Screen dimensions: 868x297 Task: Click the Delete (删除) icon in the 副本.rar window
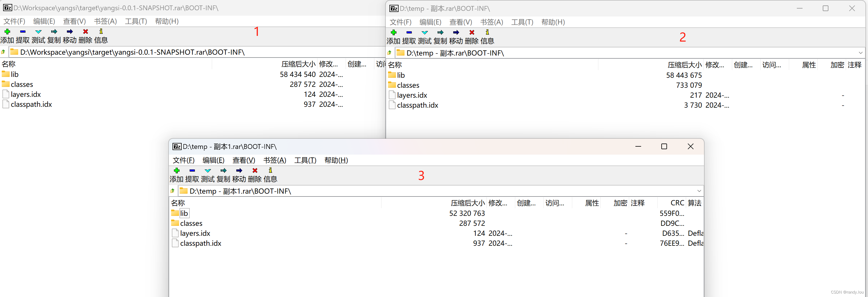(x=472, y=33)
